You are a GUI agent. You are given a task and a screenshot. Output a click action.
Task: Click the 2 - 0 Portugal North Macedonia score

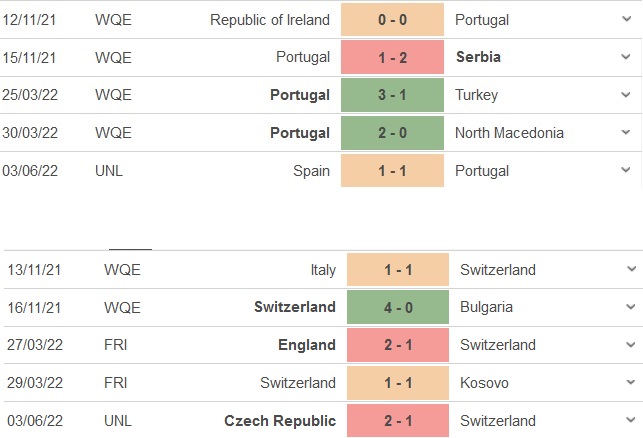(392, 133)
